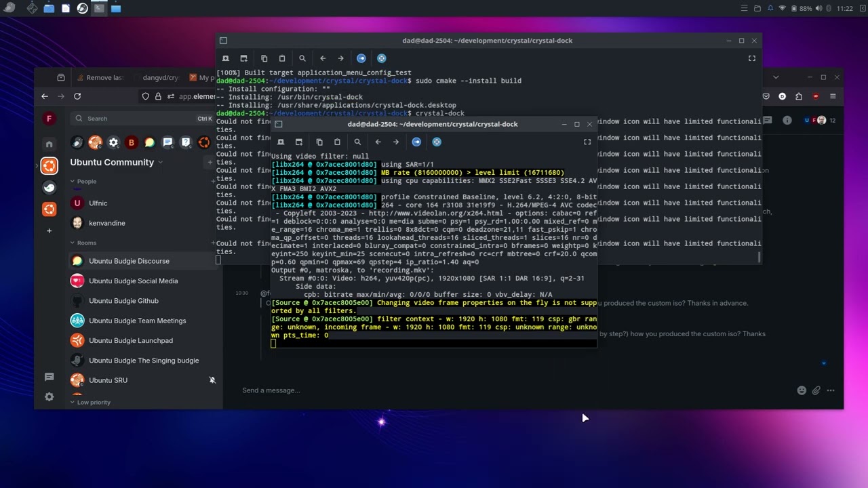Image resolution: width=868 pixels, height=488 pixels.
Task: Switch to the 'My P' browser tab
Action: pyautogui.click(x=202, y=78)
